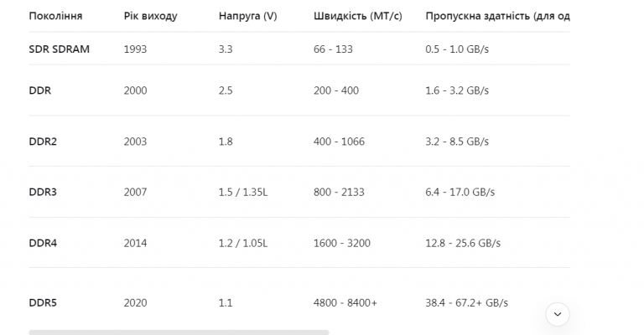Click the Пропускна здатність column header

[x=497, y=16]
